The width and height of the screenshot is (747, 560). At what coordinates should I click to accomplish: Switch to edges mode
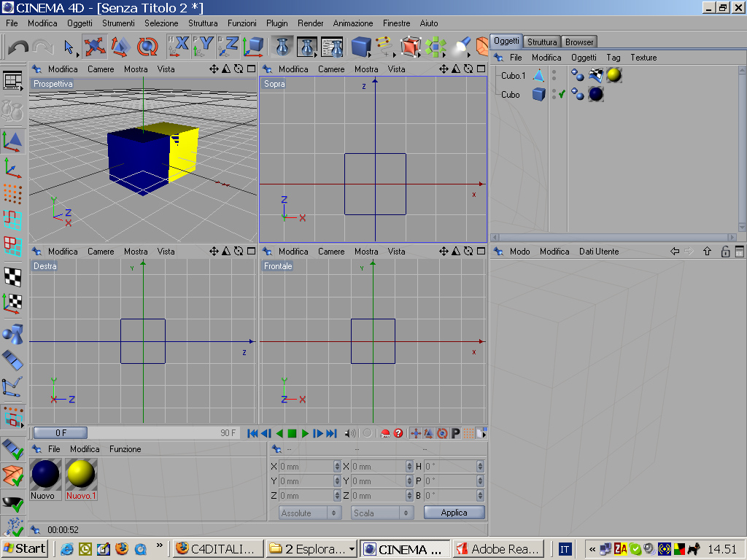tap(13, 220)
